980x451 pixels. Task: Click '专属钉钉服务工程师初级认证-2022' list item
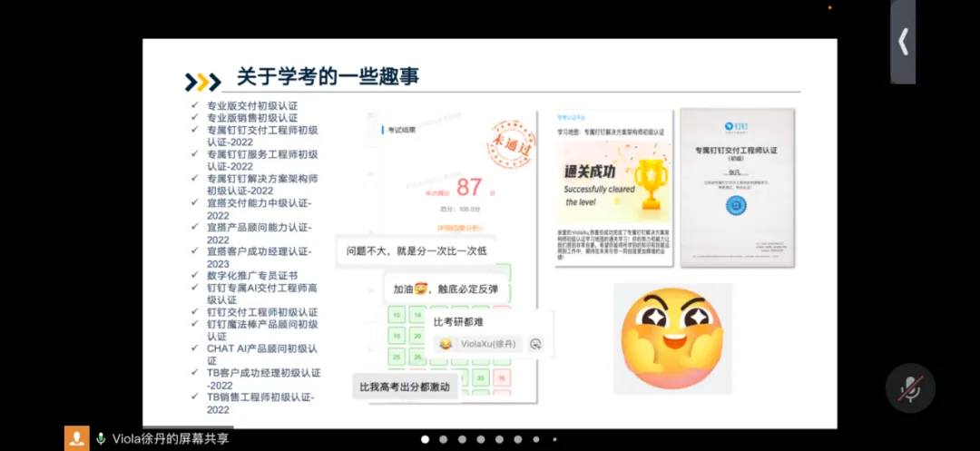pyautogui.click(x=262, y=160)
